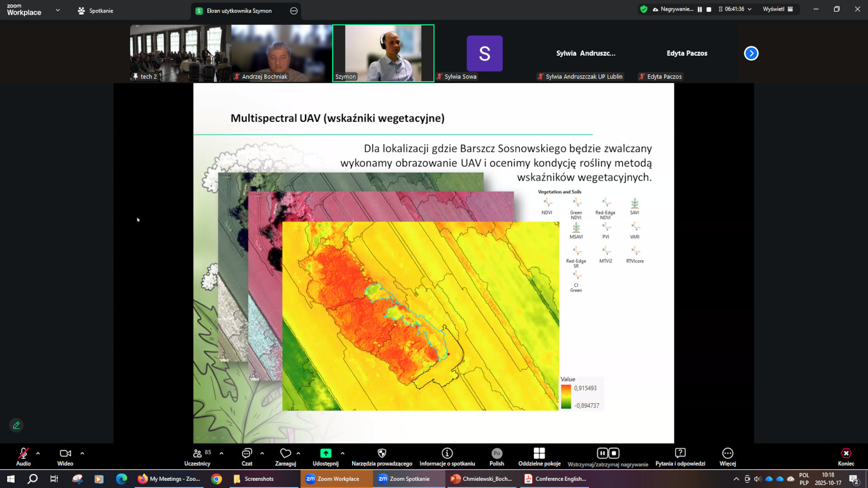This screenshot has height=488, width=868.
Task: Open Oddzielne pokoje breakout rooms
Action: [539, 457]
